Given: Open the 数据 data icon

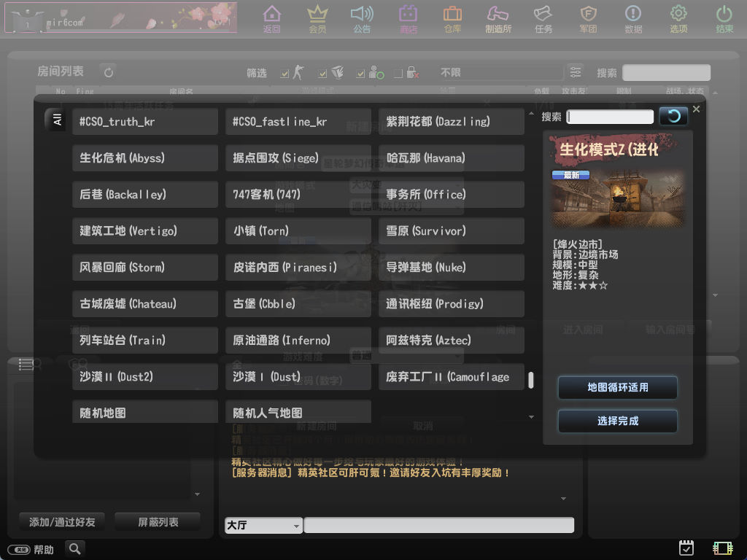Looking at the screenshot, I should click(x=633, y=19).
